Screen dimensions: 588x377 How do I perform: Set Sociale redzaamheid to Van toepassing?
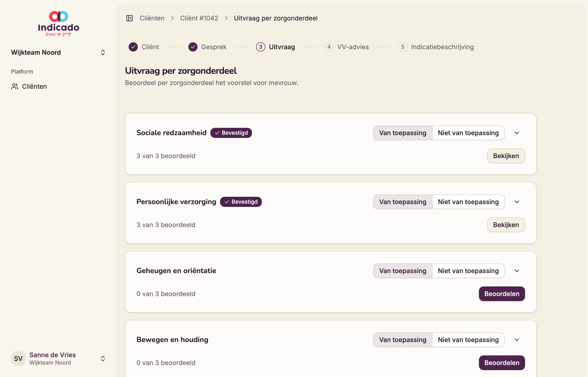point(403,133)
